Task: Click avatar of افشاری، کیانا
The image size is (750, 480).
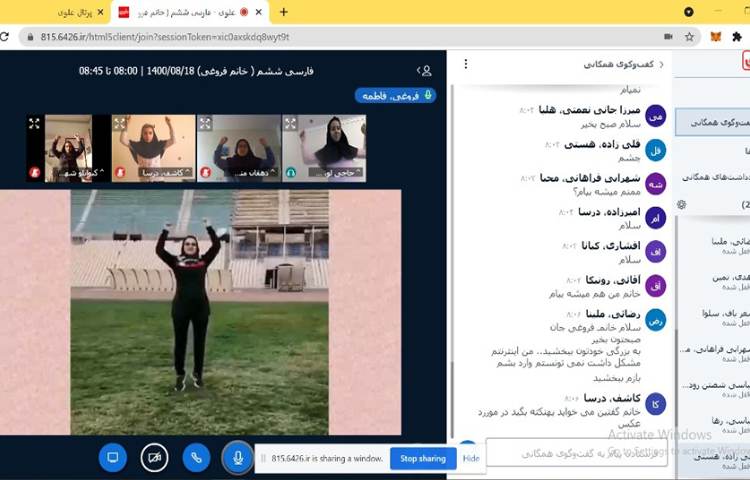Action: click(x=655, y=251)
